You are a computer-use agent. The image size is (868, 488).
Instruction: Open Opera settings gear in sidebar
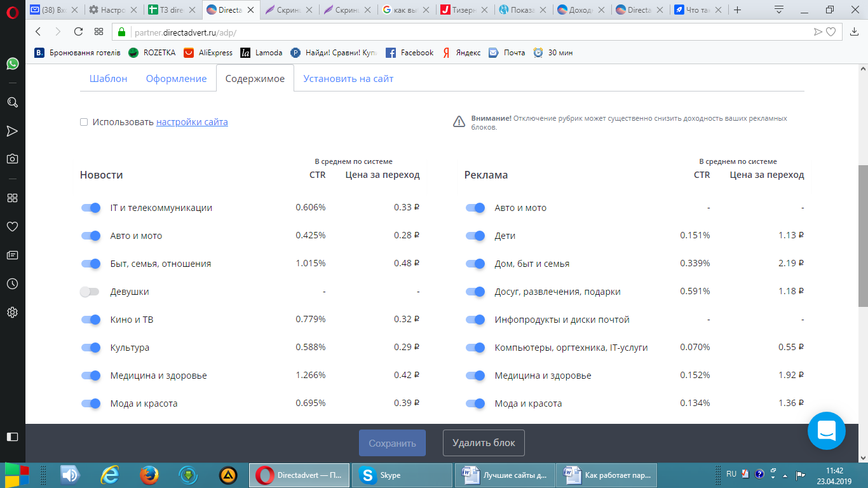pyautogui.click(x=12, y=312)
